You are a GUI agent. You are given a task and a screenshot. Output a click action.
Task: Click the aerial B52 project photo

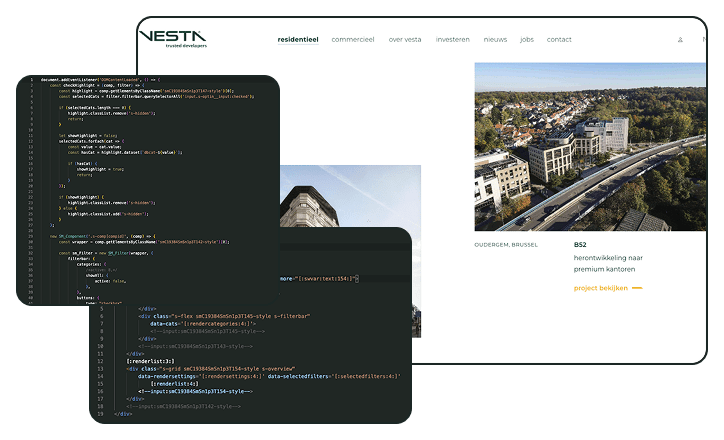(590, 147)
